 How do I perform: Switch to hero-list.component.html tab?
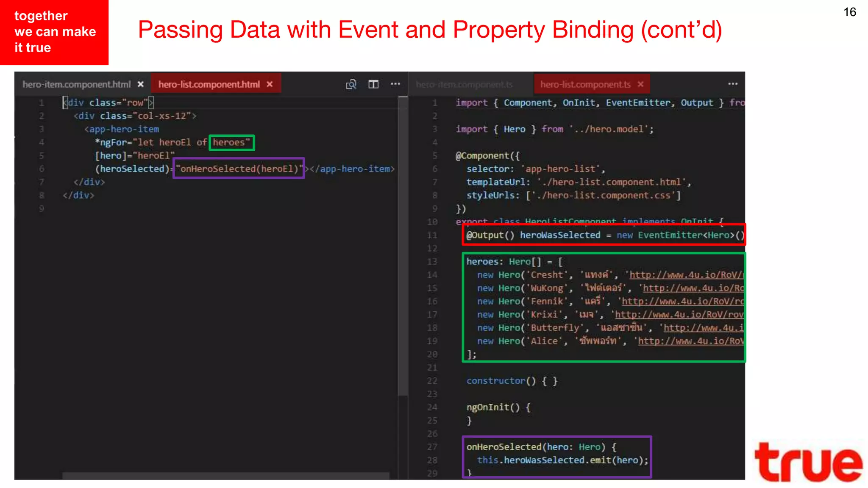pos(209,84)
